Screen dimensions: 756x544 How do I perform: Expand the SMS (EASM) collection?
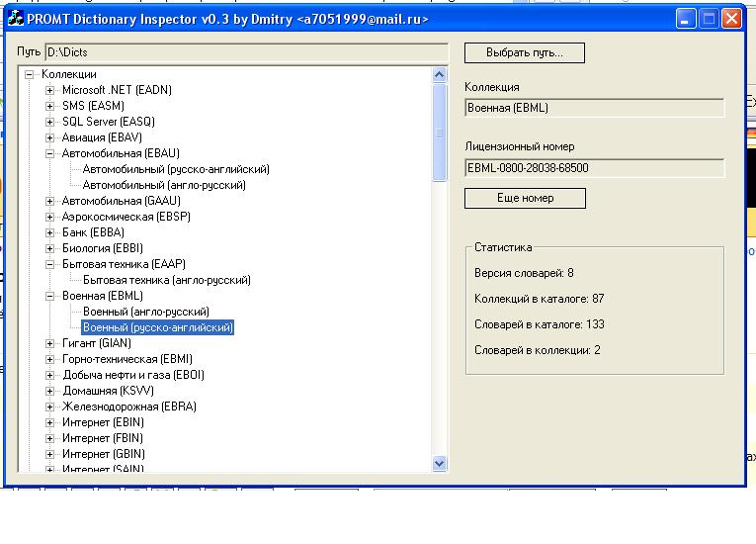[49, 106]
